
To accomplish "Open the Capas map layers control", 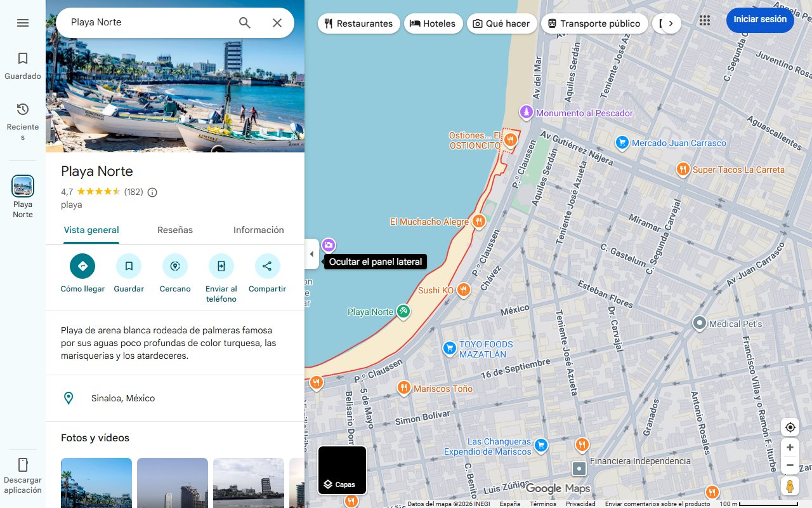I will tap(342, 471).
